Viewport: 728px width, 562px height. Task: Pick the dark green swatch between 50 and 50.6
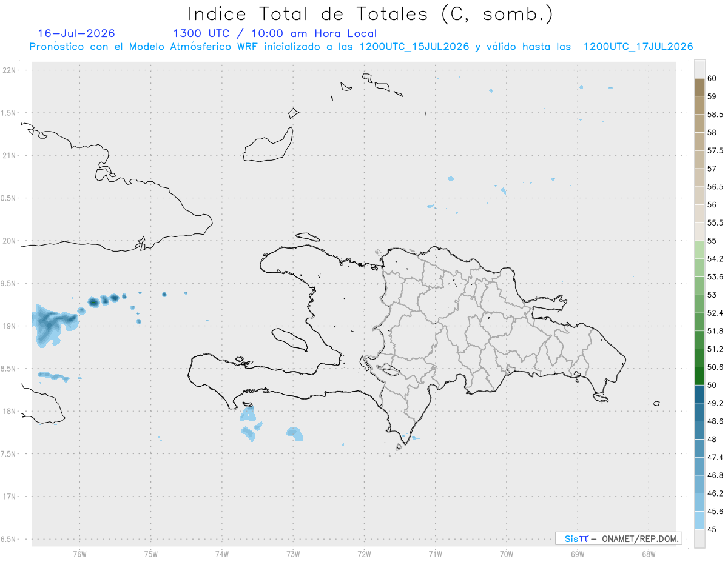pyautogui.click(x=699, y=376)
